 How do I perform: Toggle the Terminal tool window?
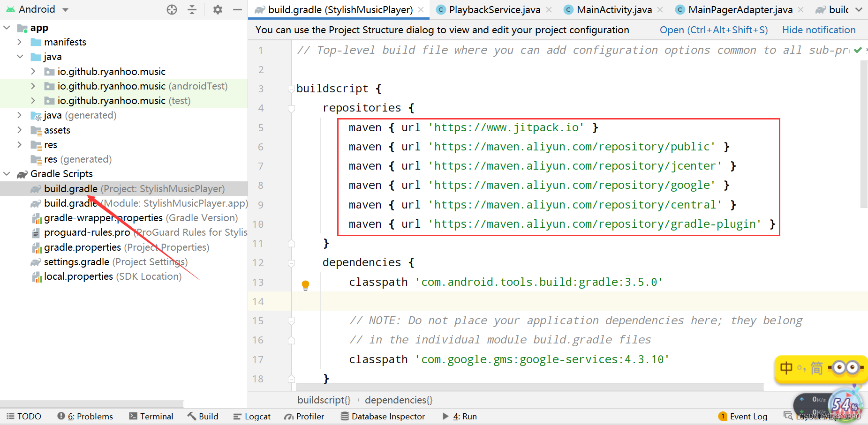point(151,416)
